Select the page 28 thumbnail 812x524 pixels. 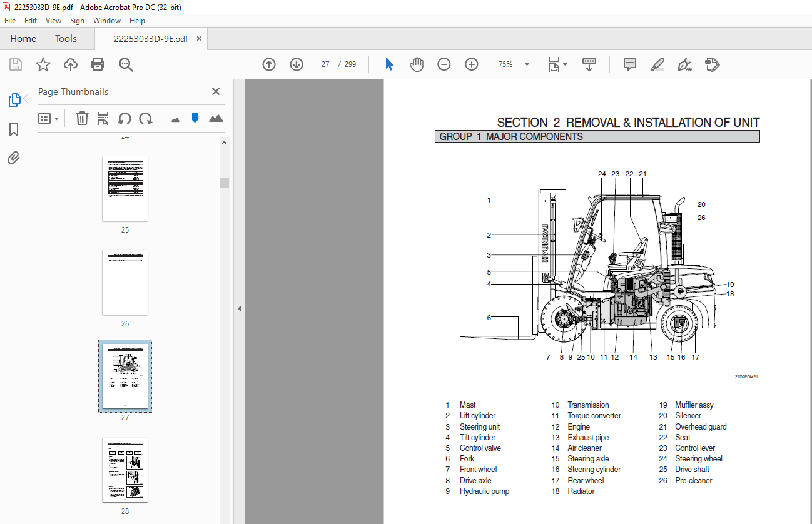125,470
